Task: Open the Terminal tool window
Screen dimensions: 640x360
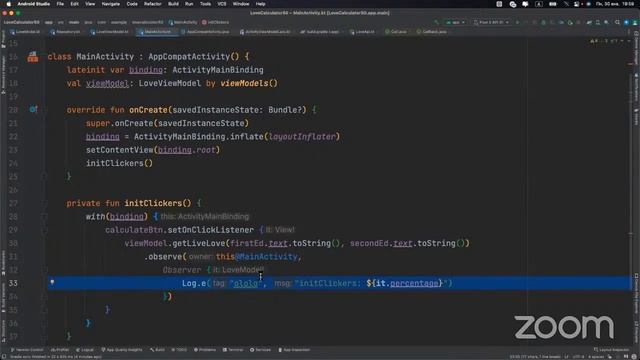Action: (233, 350)
